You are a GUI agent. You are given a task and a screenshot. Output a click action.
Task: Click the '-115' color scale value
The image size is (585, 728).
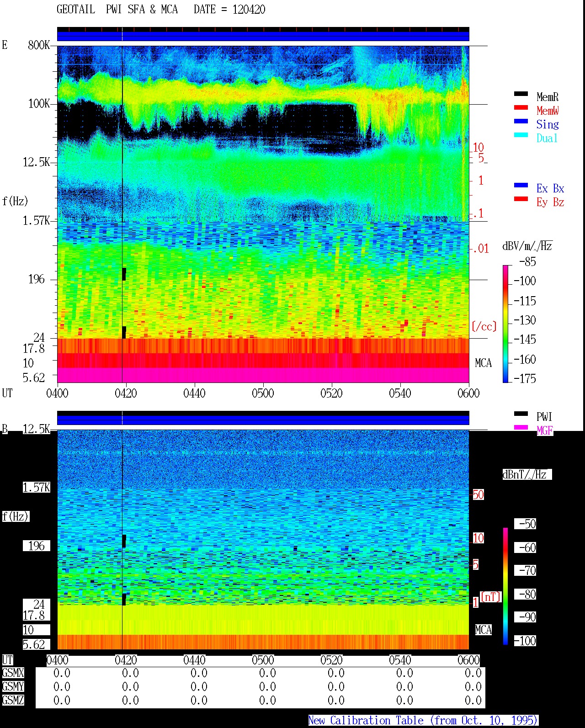tap(525, 301)
